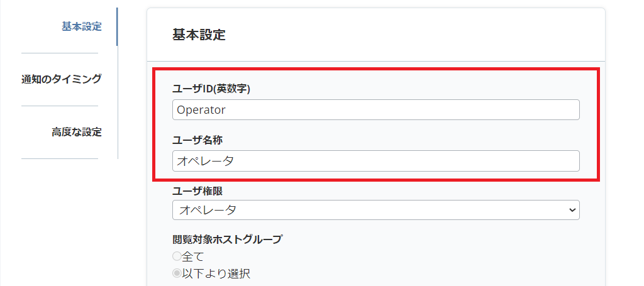Click into the ユーザ名称 text box
The width and height of the screenshot is (644, 286).
[375, 161]
